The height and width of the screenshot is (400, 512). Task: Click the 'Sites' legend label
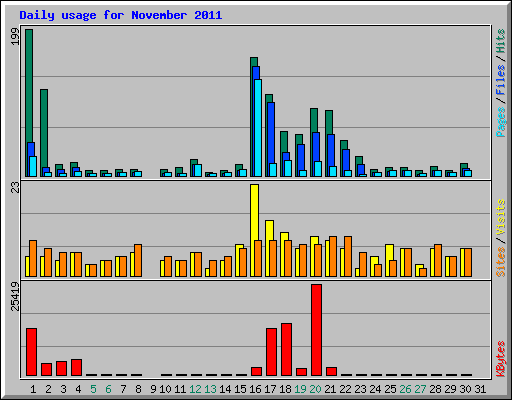(500, 262)
